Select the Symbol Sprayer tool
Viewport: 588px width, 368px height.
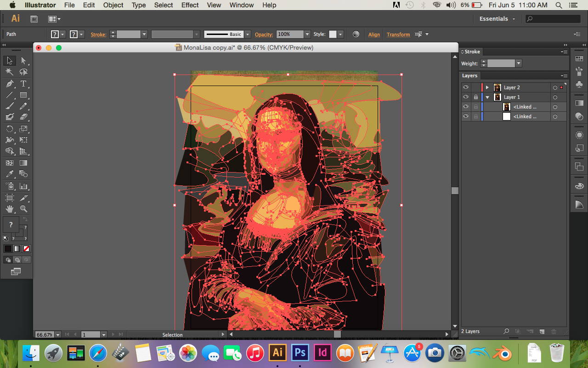pos(9,186)
